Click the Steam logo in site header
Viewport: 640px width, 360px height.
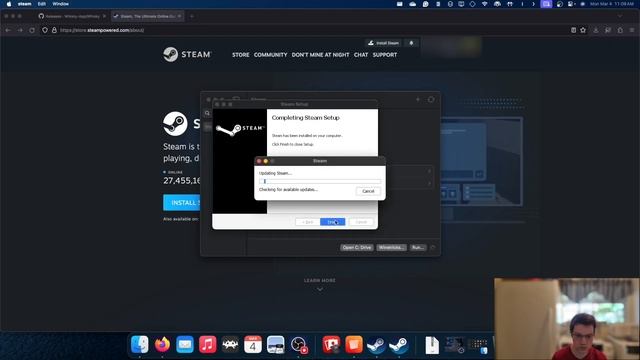click(187, 54)
